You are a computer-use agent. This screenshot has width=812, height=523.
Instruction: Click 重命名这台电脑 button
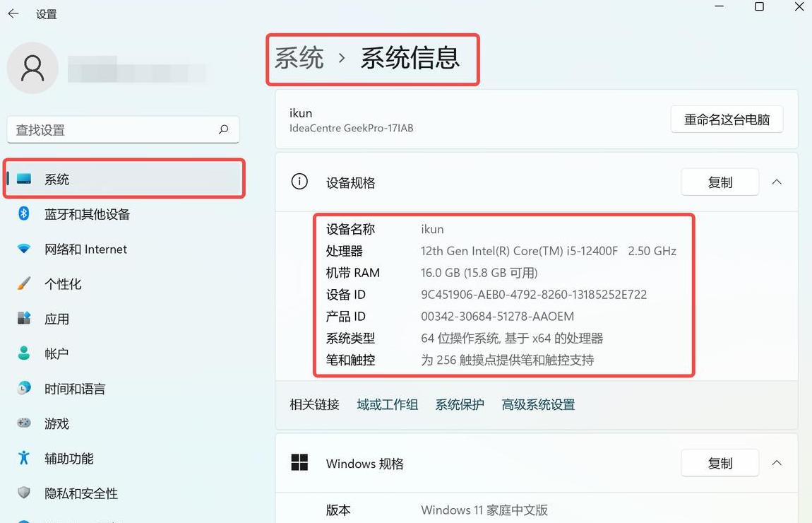(727, 119)
